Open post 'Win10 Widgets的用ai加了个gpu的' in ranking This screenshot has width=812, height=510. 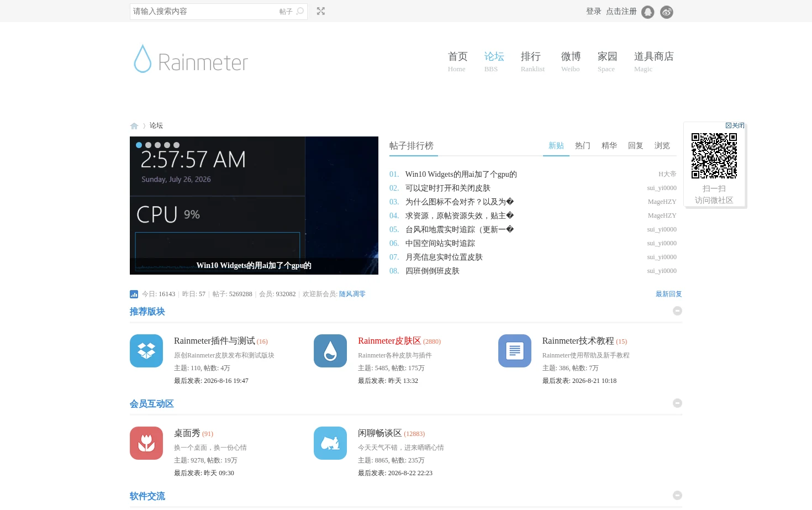[461, 175]
